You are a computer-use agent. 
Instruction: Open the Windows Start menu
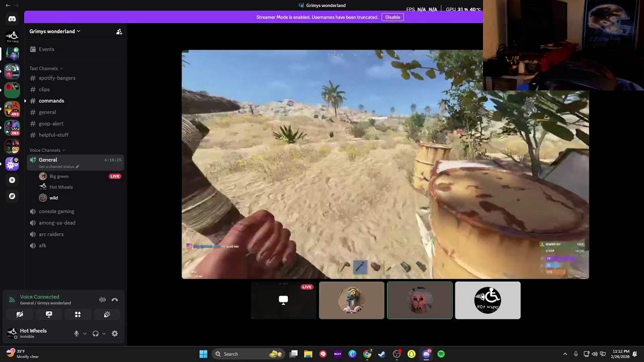pyautogui.click(x=203, y=354)
